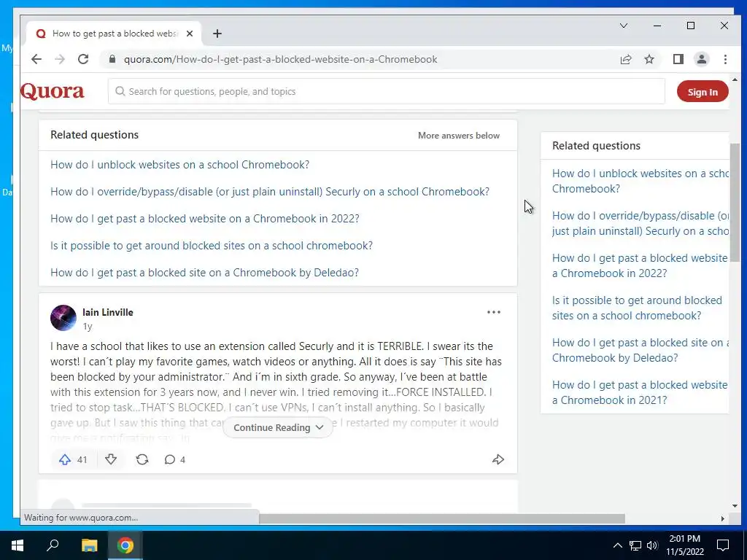
Task: Click the share arrow on the answer
Action: (x=498, y=459)
